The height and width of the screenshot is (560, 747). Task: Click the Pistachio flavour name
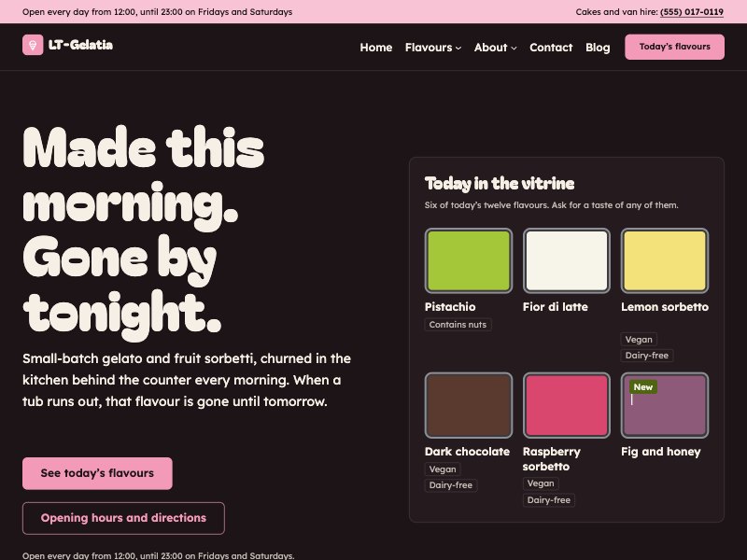point(450,307)
